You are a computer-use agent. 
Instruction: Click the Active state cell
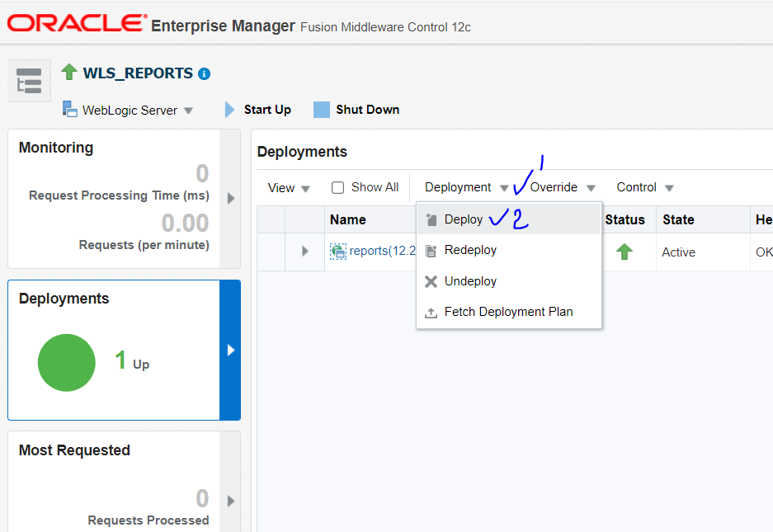[678, 252]
